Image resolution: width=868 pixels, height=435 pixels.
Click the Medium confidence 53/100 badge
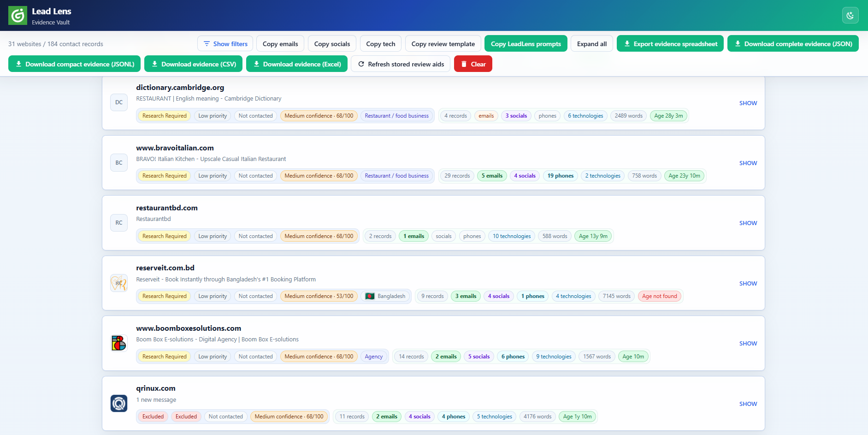[x=319, y=296]
